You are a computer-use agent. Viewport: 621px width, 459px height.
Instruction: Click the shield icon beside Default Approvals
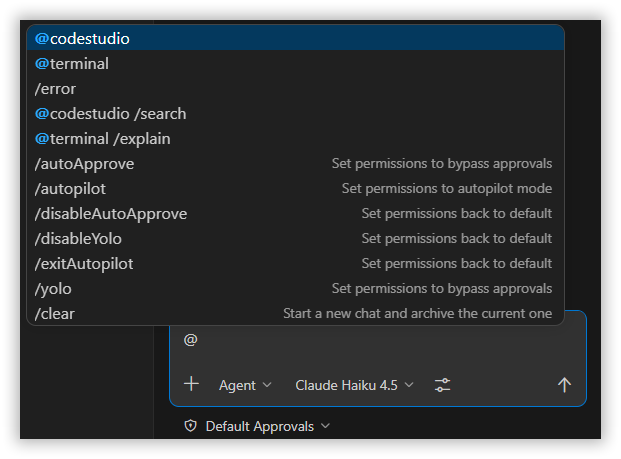(190, 426)
